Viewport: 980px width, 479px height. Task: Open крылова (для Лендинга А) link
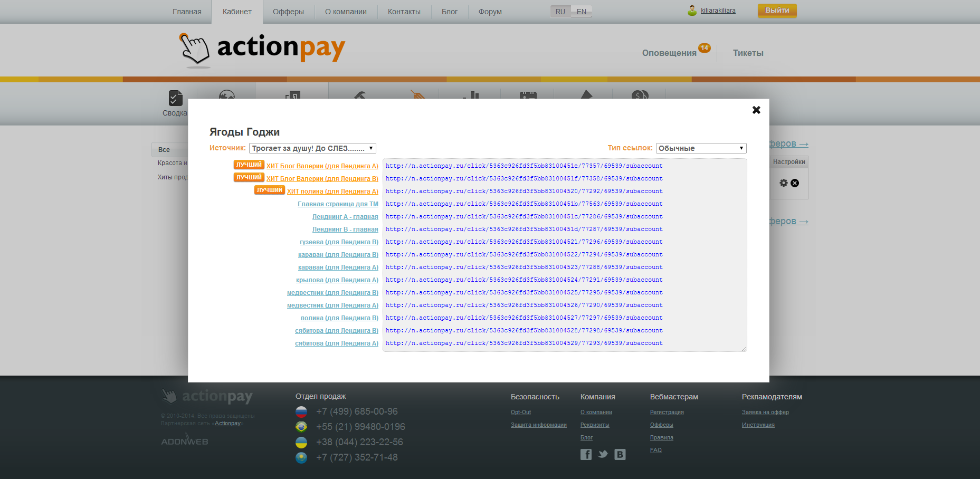click(337, 280)
